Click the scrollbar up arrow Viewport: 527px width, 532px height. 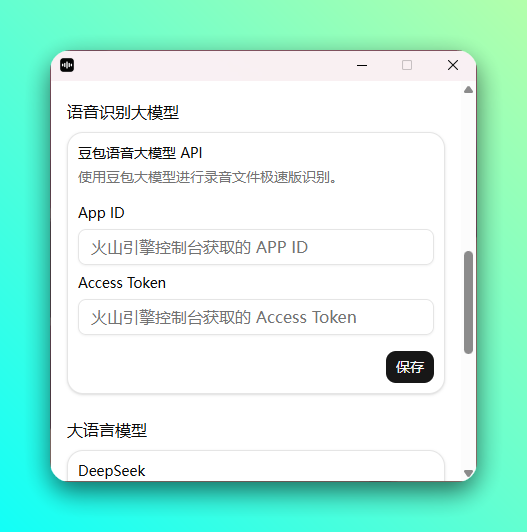click(468, 90)
